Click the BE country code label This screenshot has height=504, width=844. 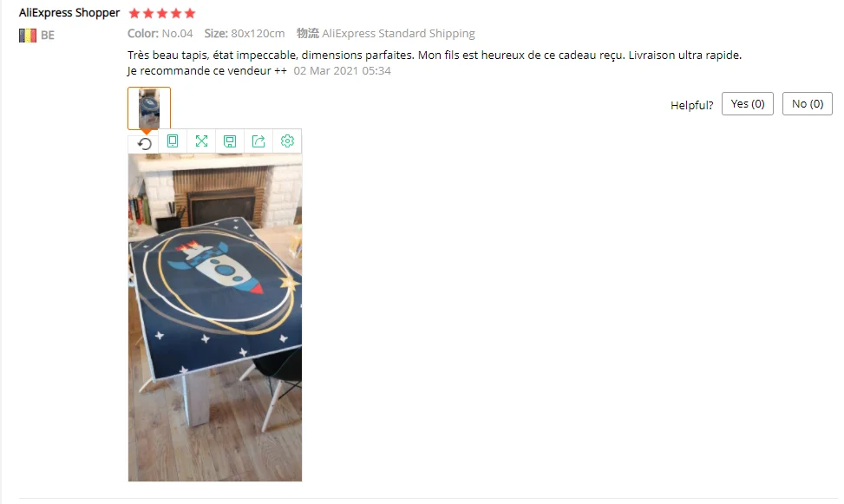point(48,36)
